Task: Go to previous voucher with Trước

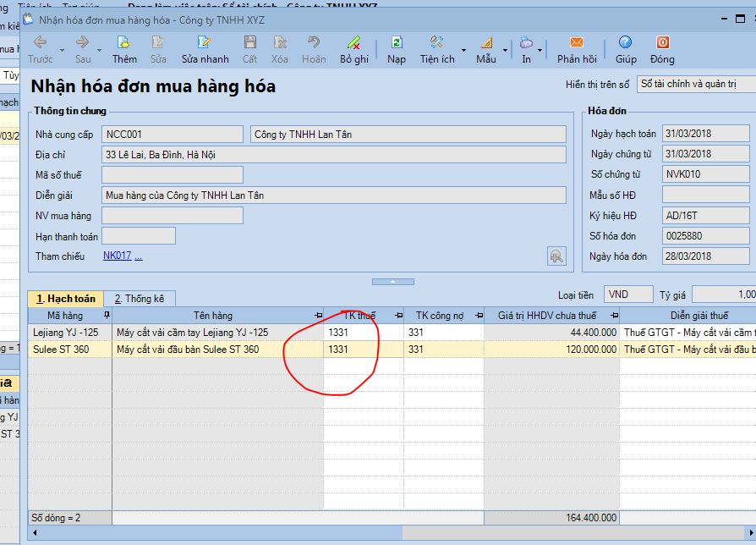Action: pos(40,49)
